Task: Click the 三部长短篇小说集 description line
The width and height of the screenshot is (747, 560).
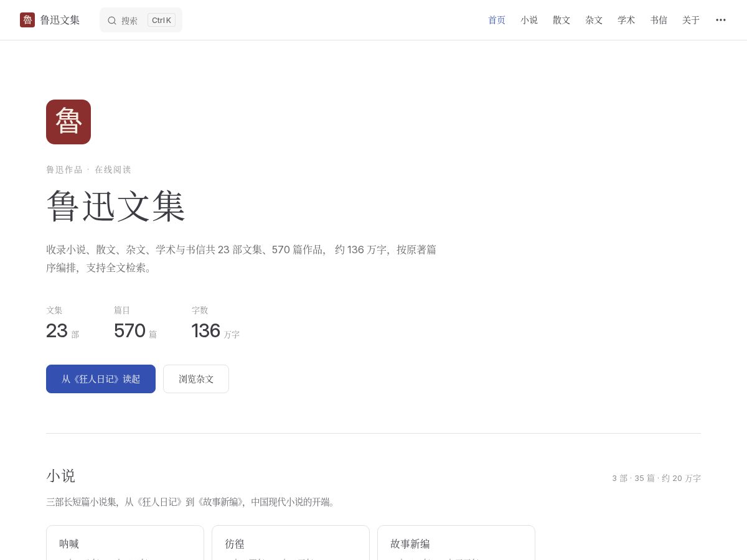Action: [192, 502]
